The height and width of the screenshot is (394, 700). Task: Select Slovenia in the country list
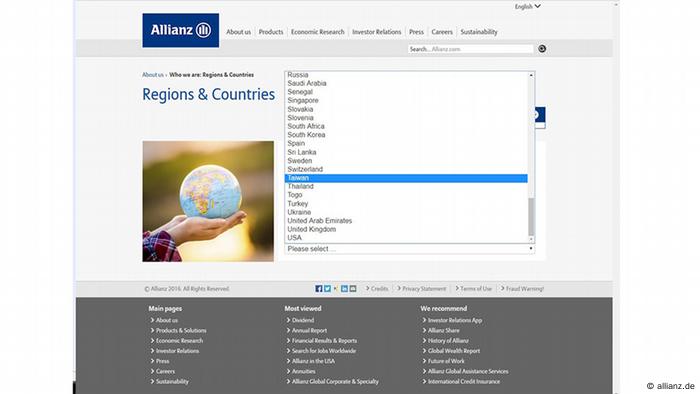[406, 118]
